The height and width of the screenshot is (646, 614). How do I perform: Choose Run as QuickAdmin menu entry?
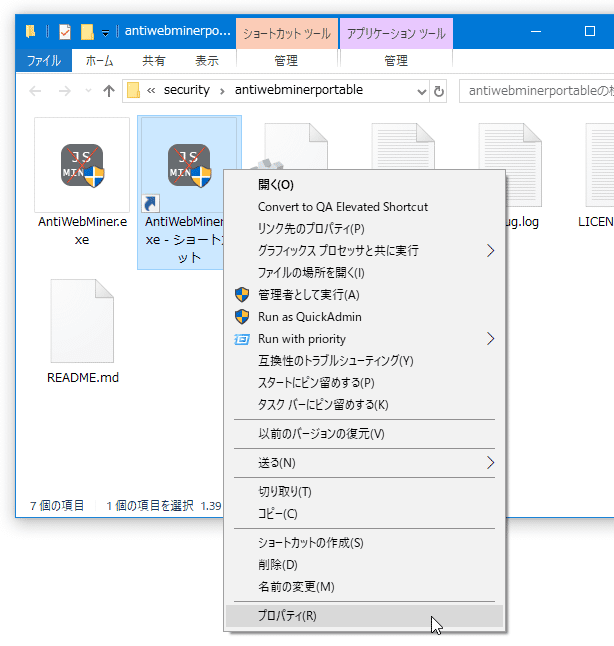[x=364, y=317]
